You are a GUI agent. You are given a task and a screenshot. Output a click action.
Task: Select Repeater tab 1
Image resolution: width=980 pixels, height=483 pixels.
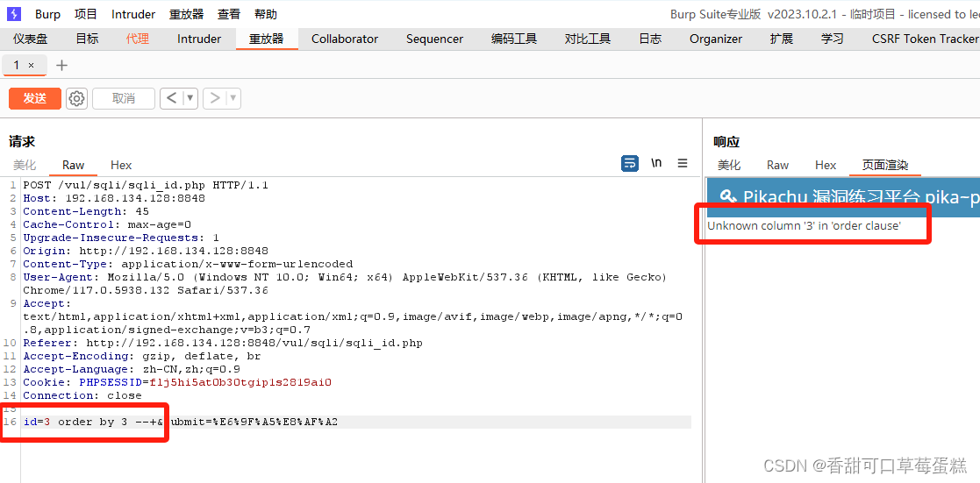coord(17,65)
